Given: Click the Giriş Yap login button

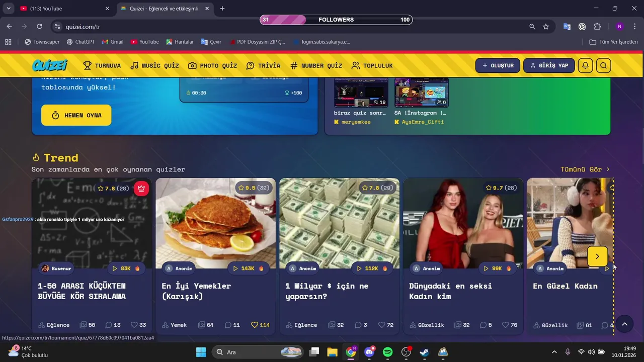Looking at the screenshot, I should click(x=549, y=65).
